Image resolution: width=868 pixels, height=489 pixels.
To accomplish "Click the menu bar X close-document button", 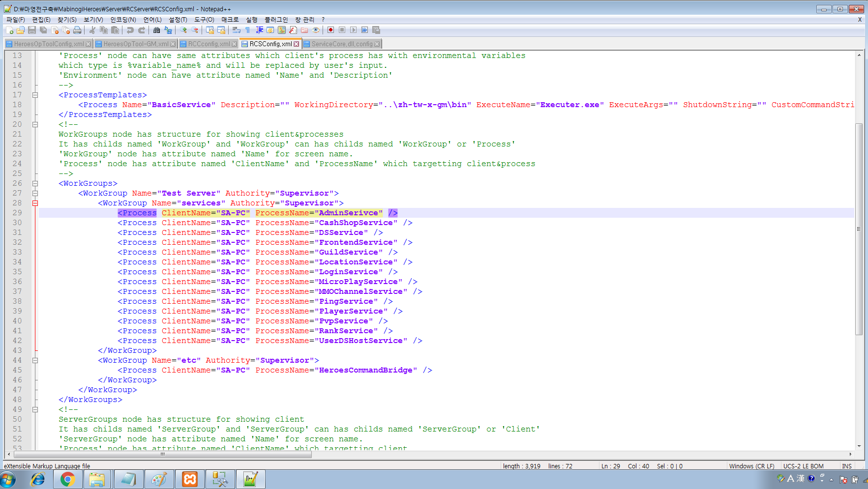I will click(x=860, y=20).
